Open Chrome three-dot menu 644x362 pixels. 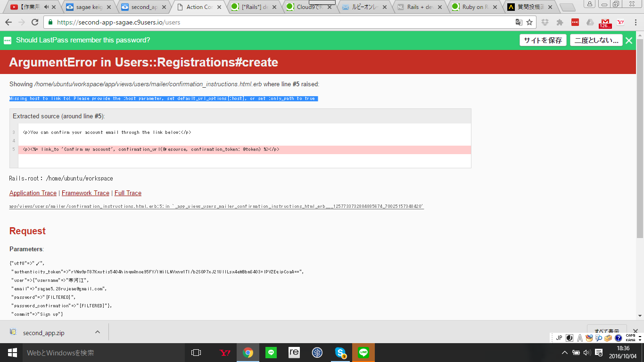coord(635,22)
